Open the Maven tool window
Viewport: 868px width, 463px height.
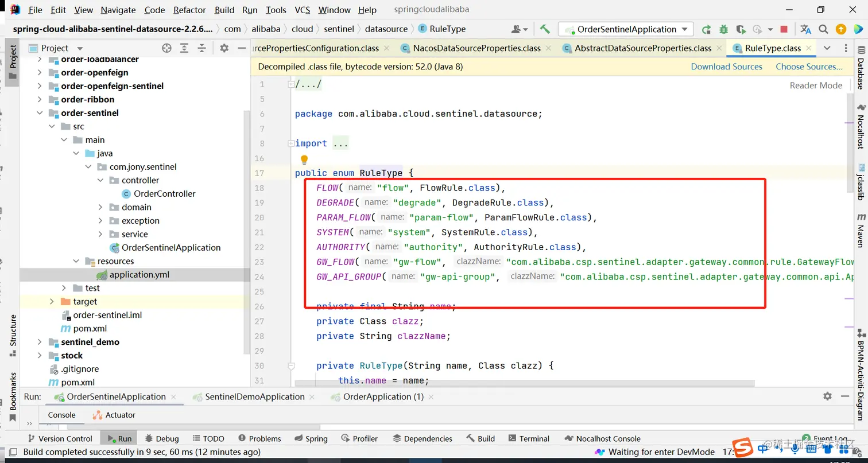[x=861, y=231]
